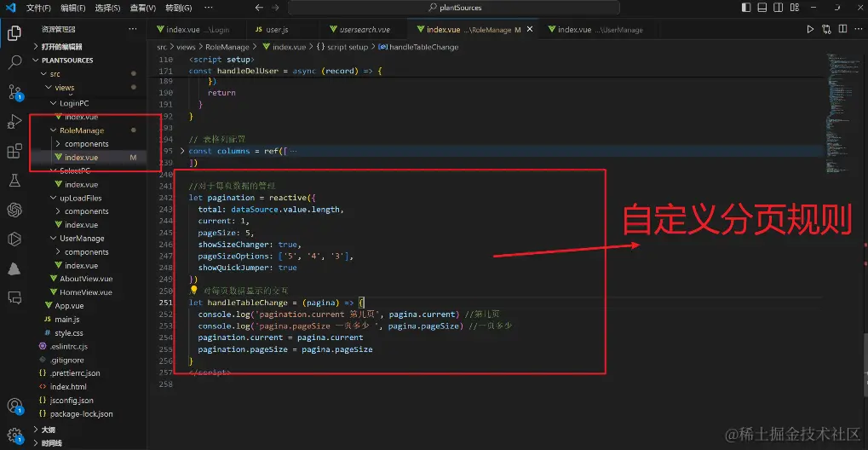Toggle primary side bar layout icon

(746, 8)
